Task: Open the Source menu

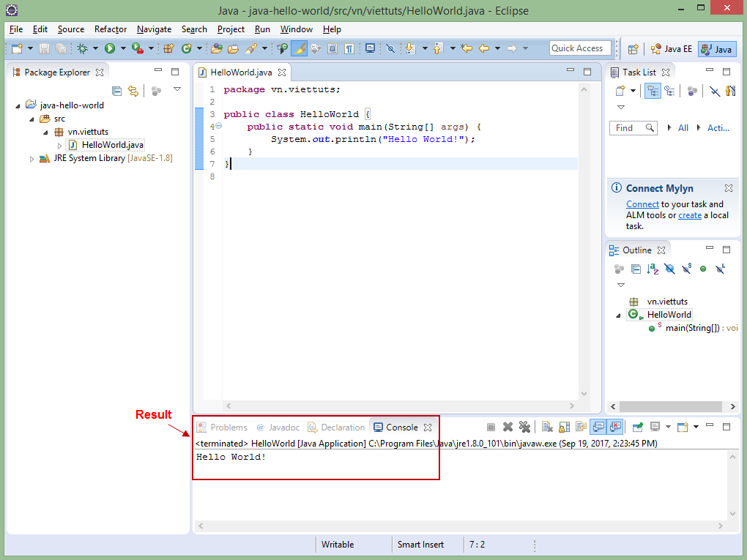Action: 71,29
